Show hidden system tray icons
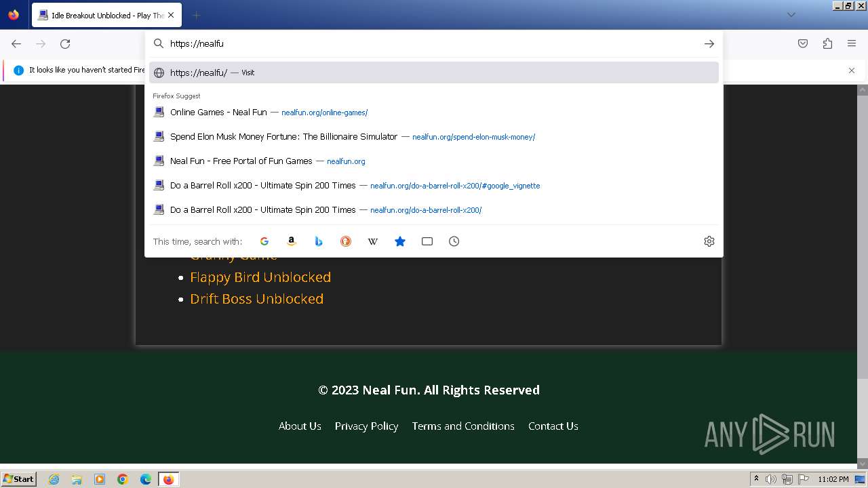868x488 pixels. pyautogui.click(x=756, y=479)
